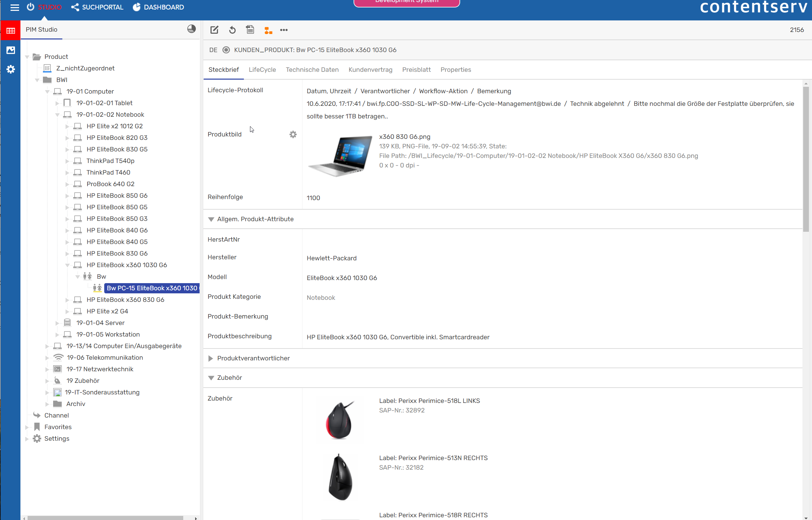Image resolution: width=812 pixels, height=520 pixels.
Task: Expand the Archiv folder node
Action: [47, 404]
